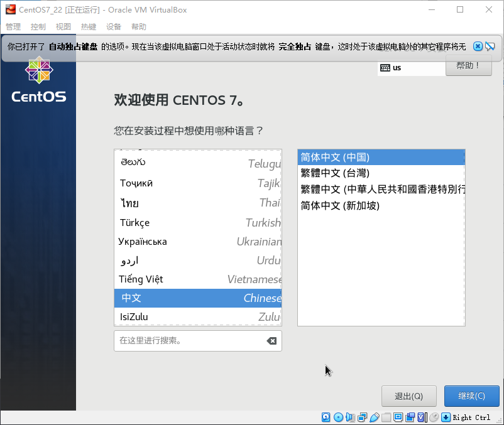Open the 帮助 menu

point(139,26)
